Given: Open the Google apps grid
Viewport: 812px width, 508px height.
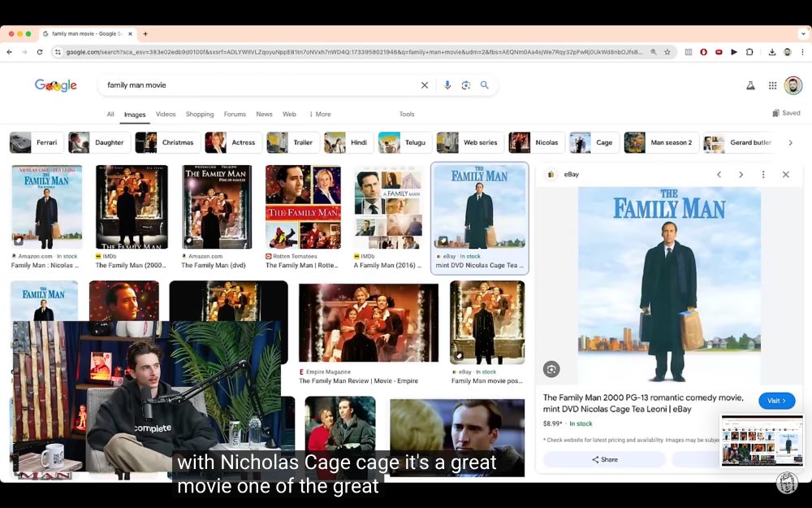Looking at the screenshot, I should click(x=772, y=85).
